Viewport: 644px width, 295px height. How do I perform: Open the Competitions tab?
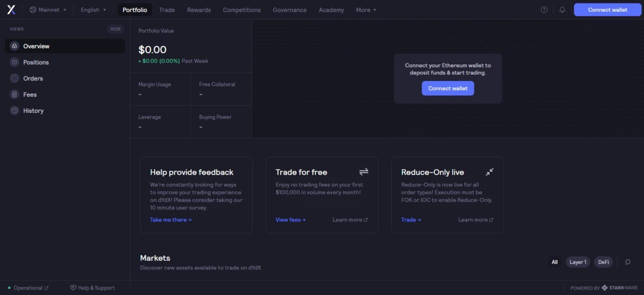(x=242, y=10)
